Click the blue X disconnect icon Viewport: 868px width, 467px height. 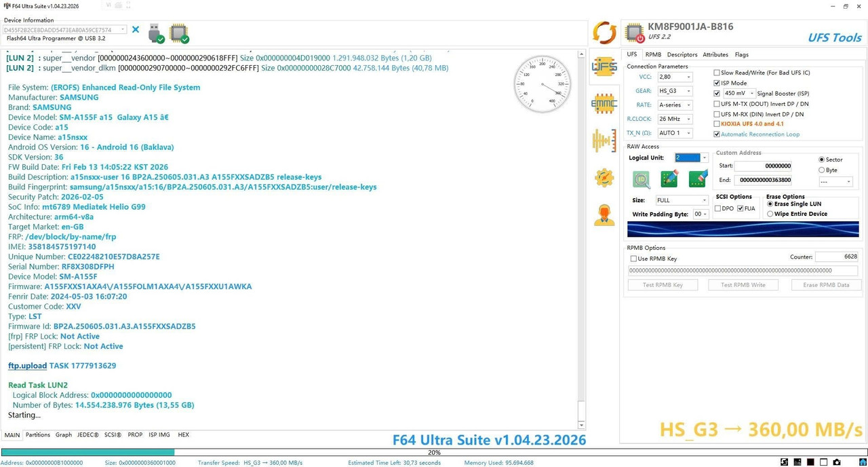tap(136, 30)
